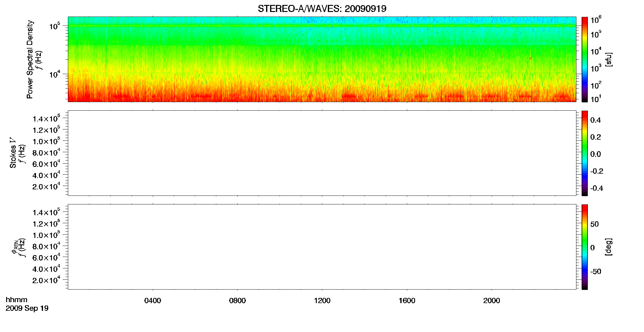Click the 1600 time tick label
Image resolution: width=644 pixels, height=332 pixels.
(x=407, y=301)
